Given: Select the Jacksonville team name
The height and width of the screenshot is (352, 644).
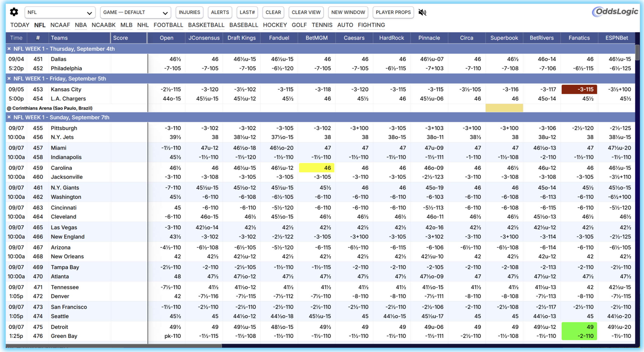Looking at the screenshot, I should pyautogui.click(x=67, y=177).
